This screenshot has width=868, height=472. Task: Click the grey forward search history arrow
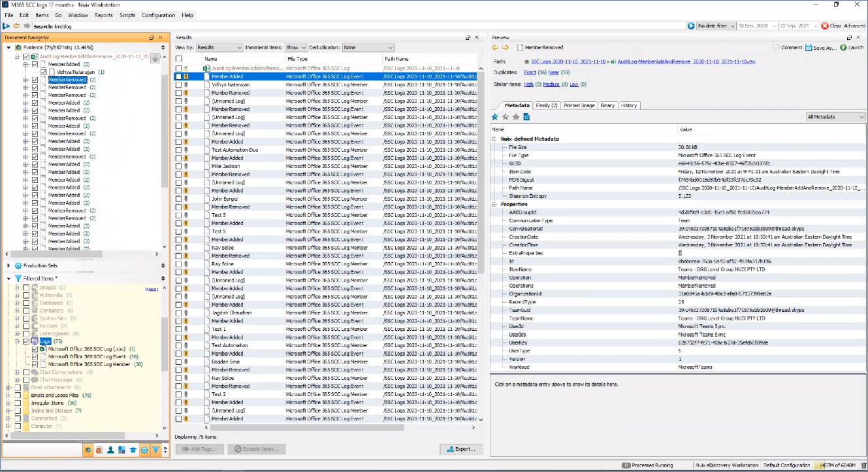(x=27, y=25)
